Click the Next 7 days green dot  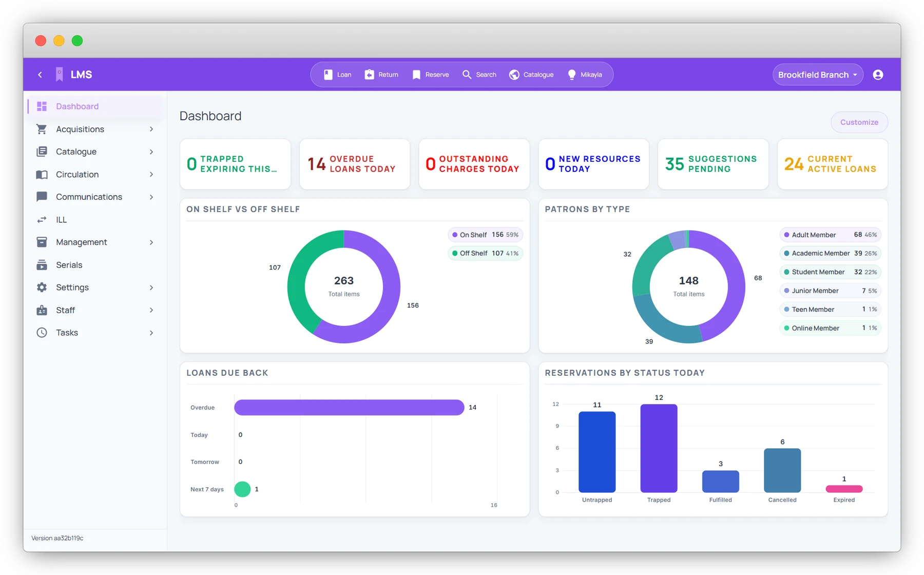tap(242, 489)
